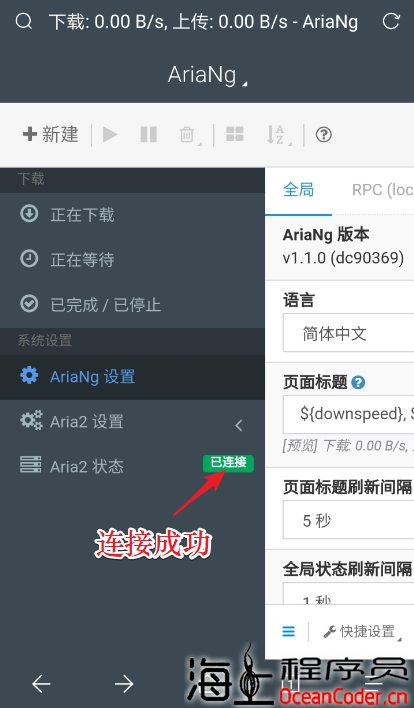This screenshot has width=414, height=708.
Task: Open the 全局状态刷新间隔 dropdown
Action: pyautogui.click(x=349, y=593)
